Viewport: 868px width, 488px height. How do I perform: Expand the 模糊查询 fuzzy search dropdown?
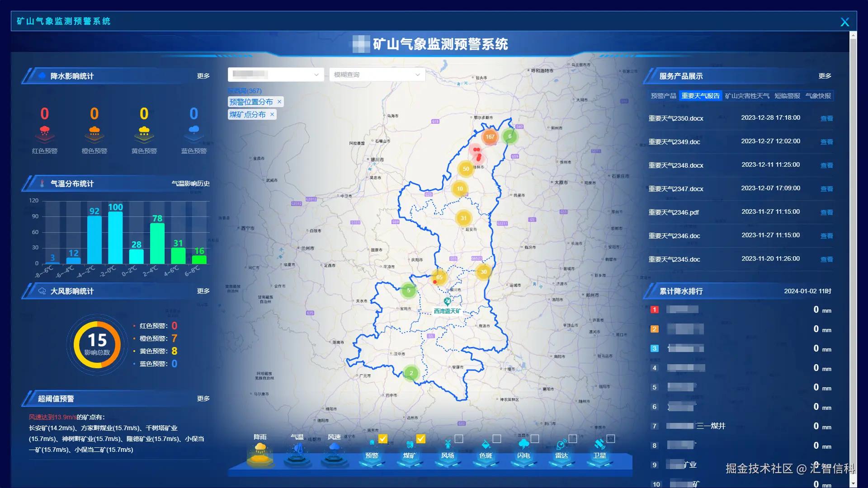(377, 75)
